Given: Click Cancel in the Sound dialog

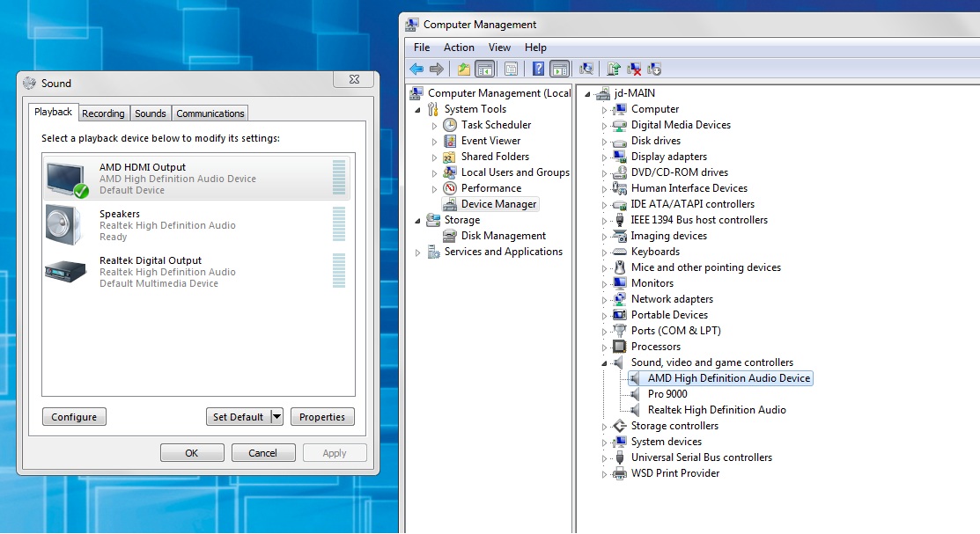Looking at the screenshot, I should point(262,453).
